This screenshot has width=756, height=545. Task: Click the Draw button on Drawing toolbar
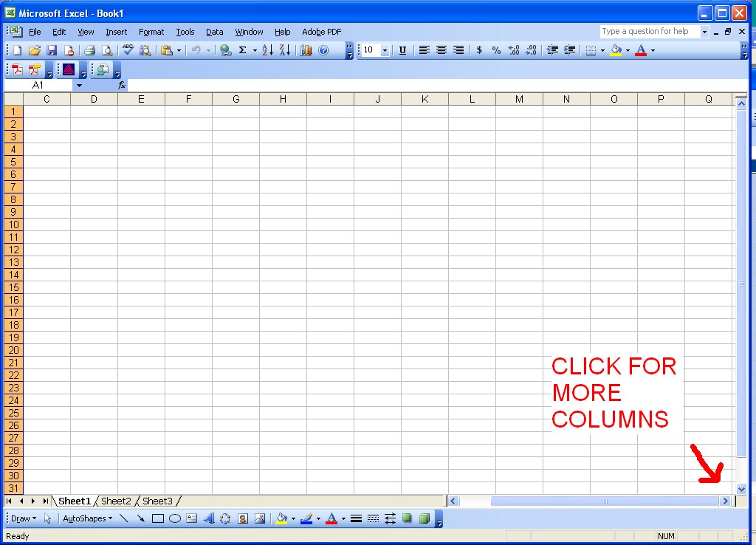point(21,518)
